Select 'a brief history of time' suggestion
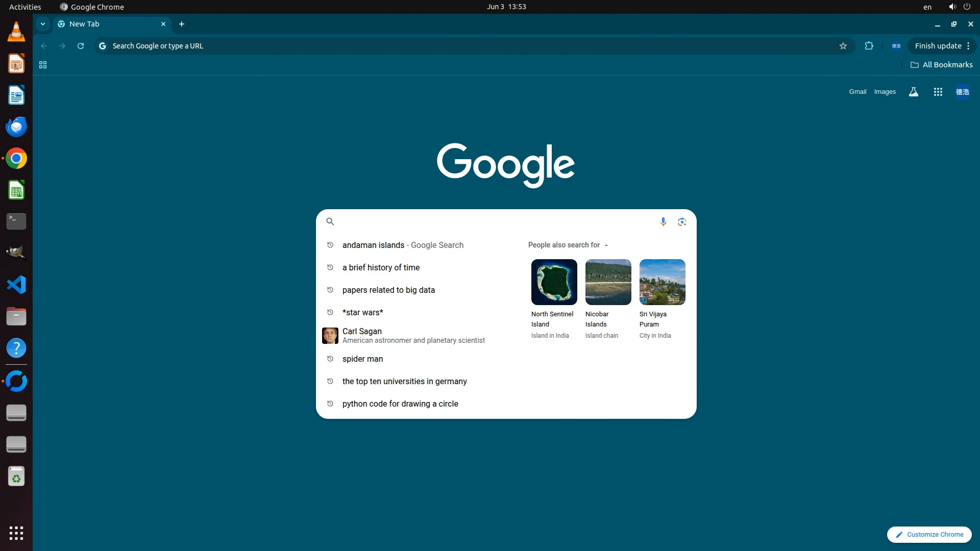Image resolution: width=980 pixels, height=551 pixels. click(381, 267)
